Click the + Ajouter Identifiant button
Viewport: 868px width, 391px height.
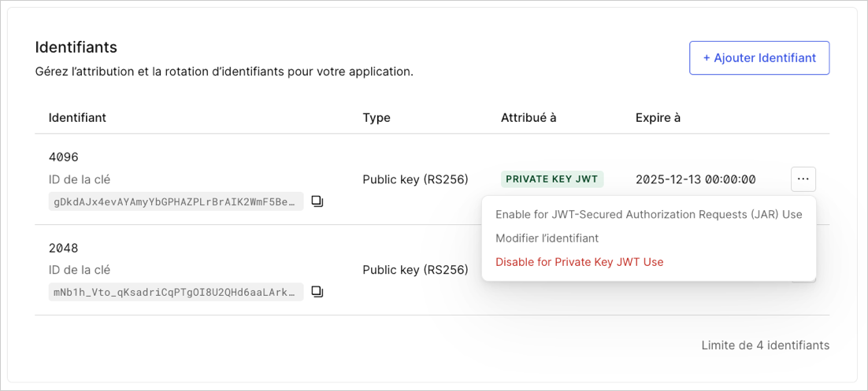[x=759, y=57]
